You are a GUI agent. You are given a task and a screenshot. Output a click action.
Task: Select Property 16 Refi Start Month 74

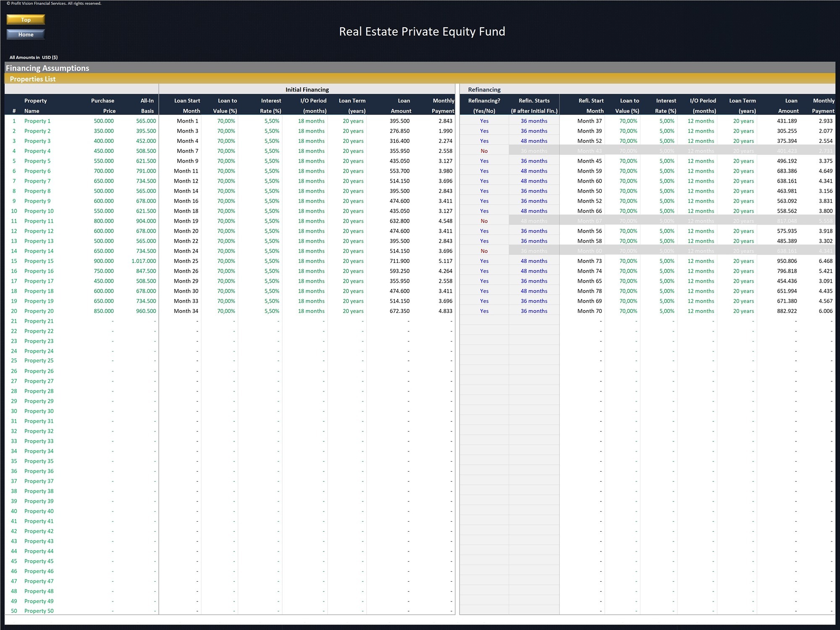589,271
